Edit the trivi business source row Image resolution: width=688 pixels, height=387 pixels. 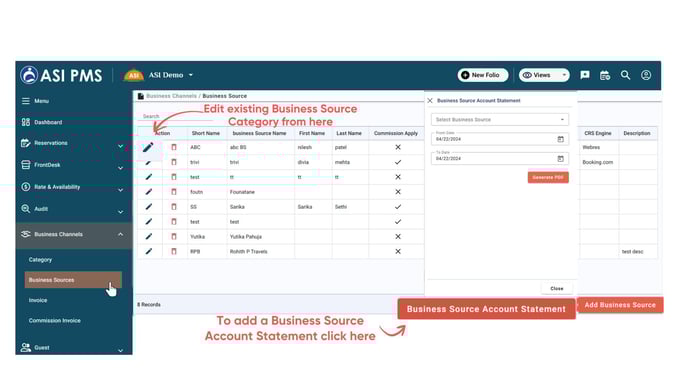(x=148, y=162)
